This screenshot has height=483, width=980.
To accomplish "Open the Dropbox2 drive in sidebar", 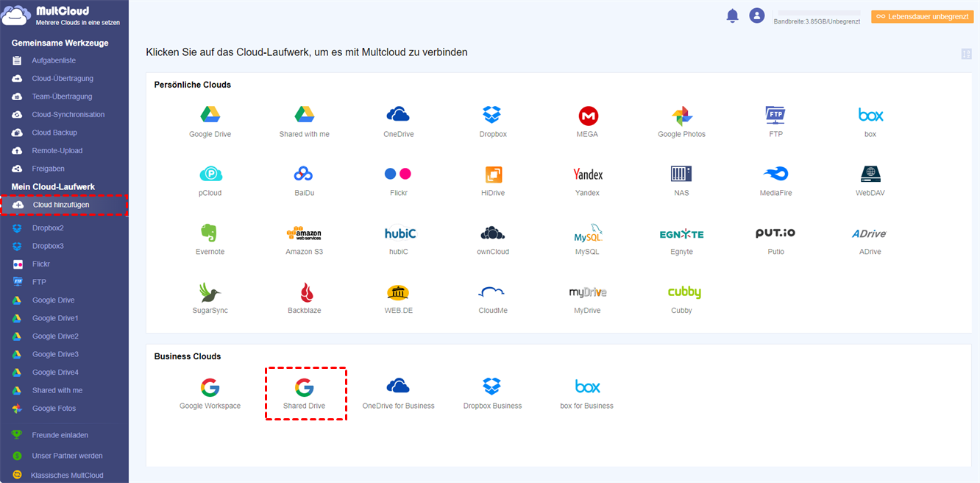I will click(x=48, y=228).
